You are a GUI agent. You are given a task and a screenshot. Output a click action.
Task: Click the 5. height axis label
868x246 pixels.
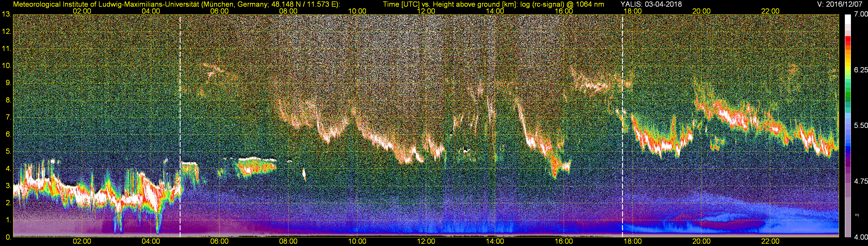(8, 152)
